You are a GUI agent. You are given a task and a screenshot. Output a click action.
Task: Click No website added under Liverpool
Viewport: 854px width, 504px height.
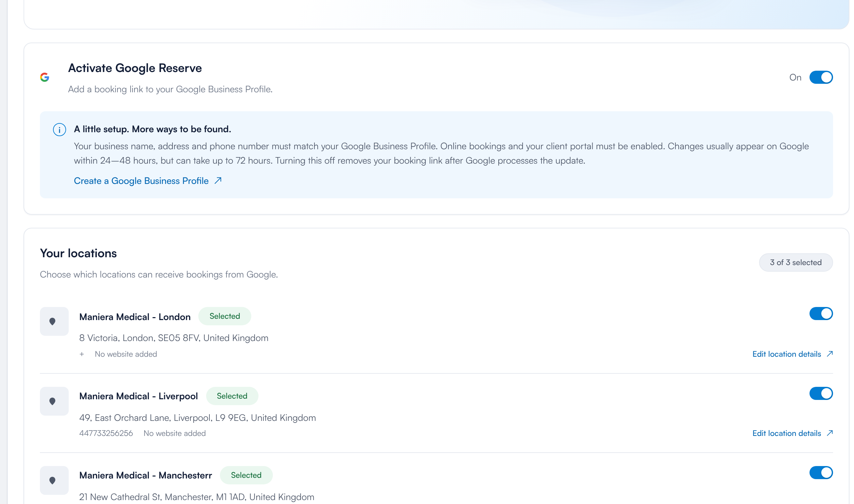(x=174, y=433)
